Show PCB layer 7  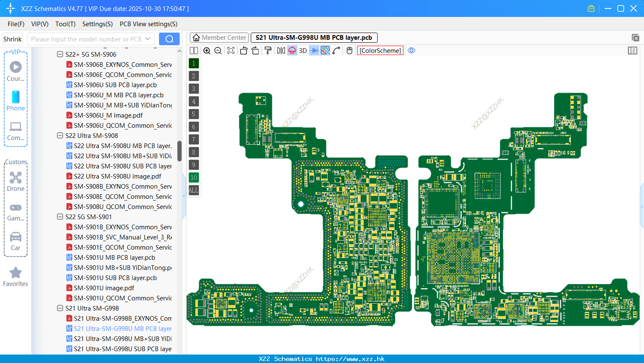(x=194, y=140)
